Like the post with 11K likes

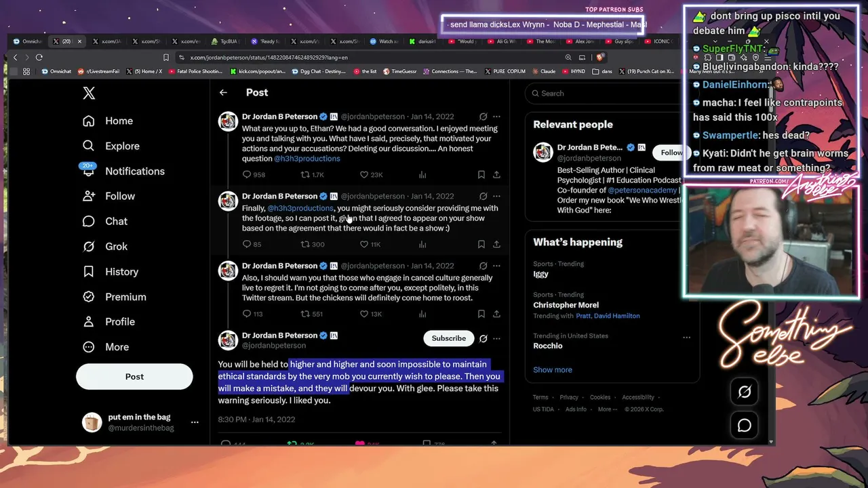point(364,244)
